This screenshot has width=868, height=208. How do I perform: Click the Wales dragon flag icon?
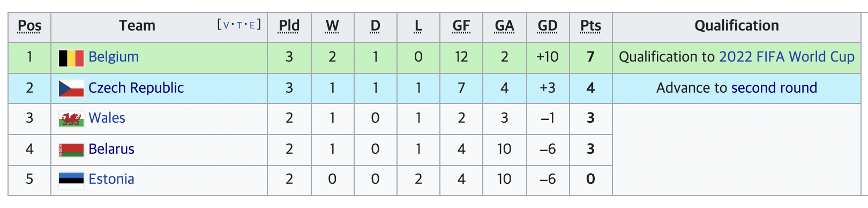click(71, 119)
